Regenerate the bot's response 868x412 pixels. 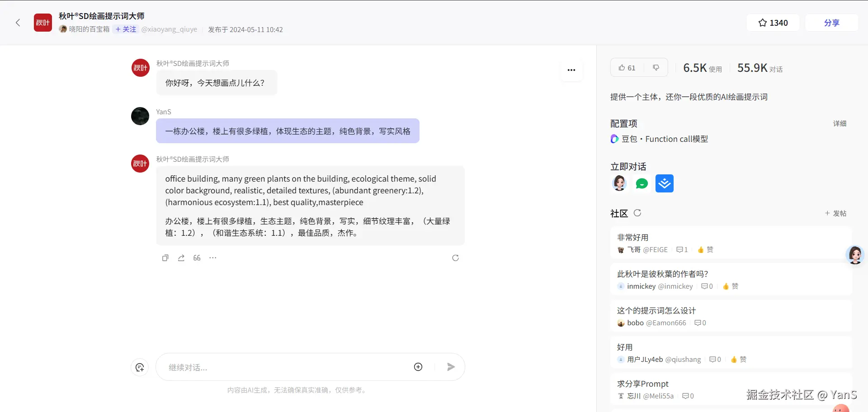(x=455, y=258)
